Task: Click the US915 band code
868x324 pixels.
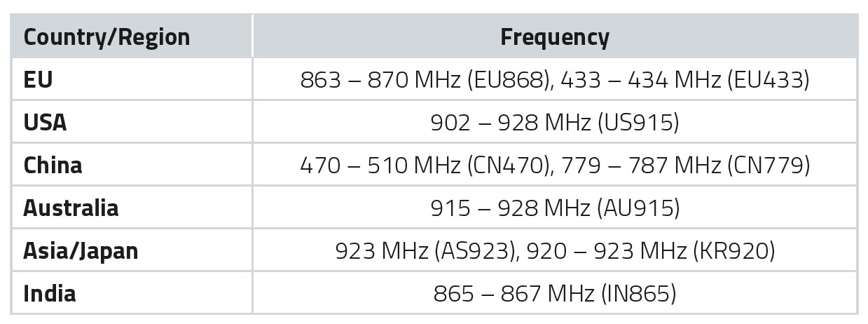Action: coord(638,123)
